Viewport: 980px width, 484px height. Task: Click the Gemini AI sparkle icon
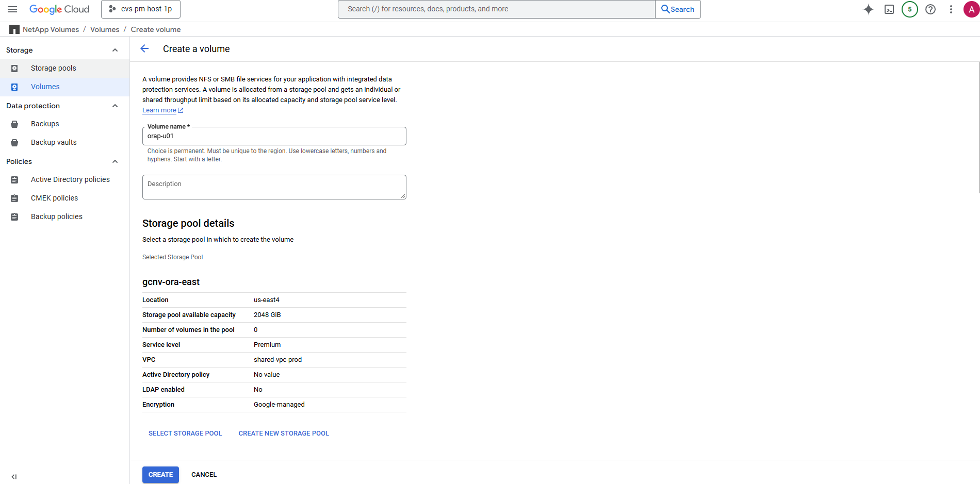[x=869, y=9]
